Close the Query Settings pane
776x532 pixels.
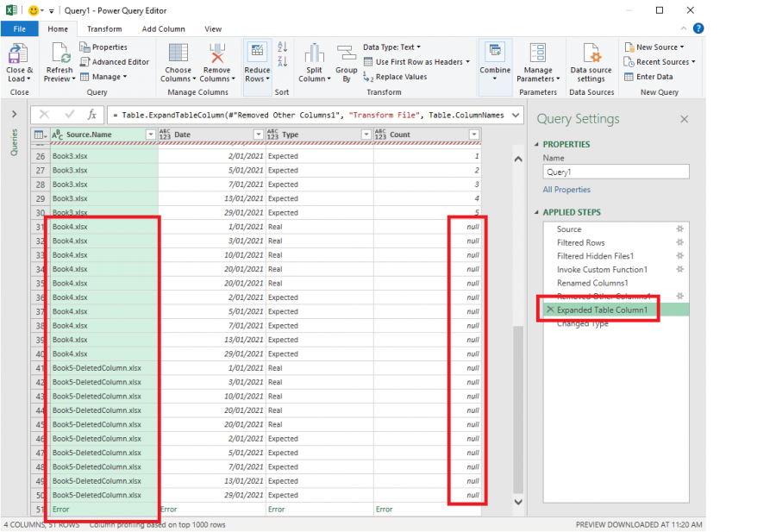pos(684,119)
